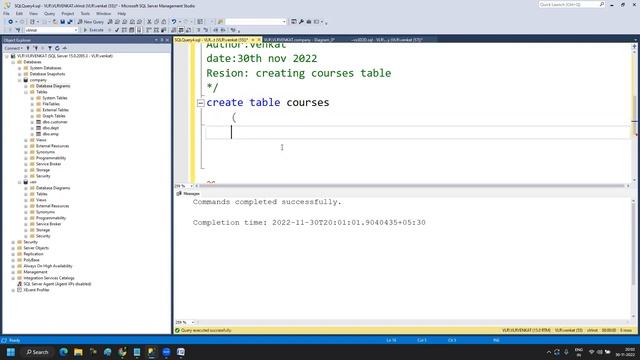
Task: Increase indent icon in SQL toolbar
Action: click(x=223, y=30)
